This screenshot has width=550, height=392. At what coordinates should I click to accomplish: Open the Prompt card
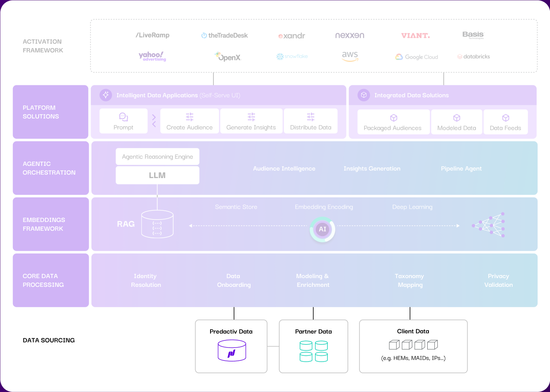pyautogui.click(x=124, y=121)
